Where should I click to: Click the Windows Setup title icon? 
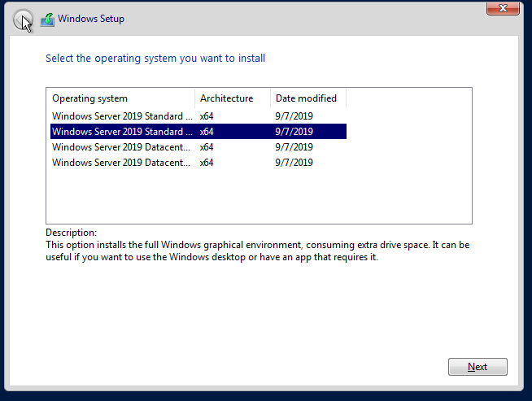click(47, 20)
